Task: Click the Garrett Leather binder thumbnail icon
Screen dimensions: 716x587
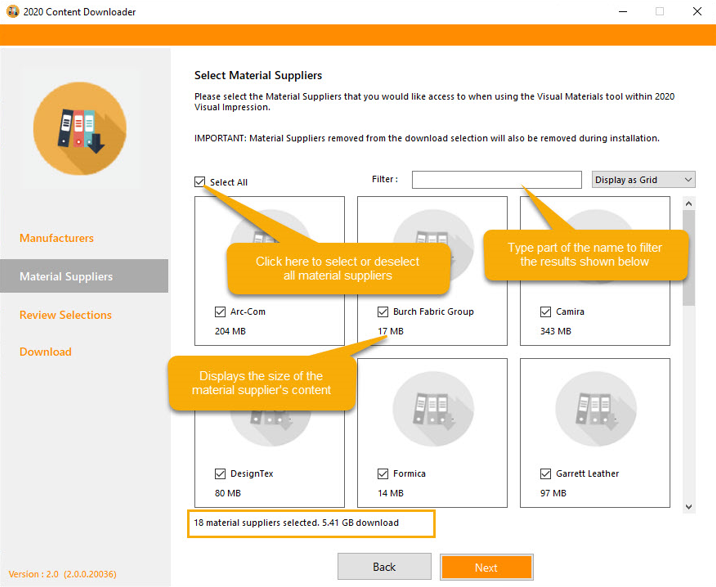Action: 595,408
